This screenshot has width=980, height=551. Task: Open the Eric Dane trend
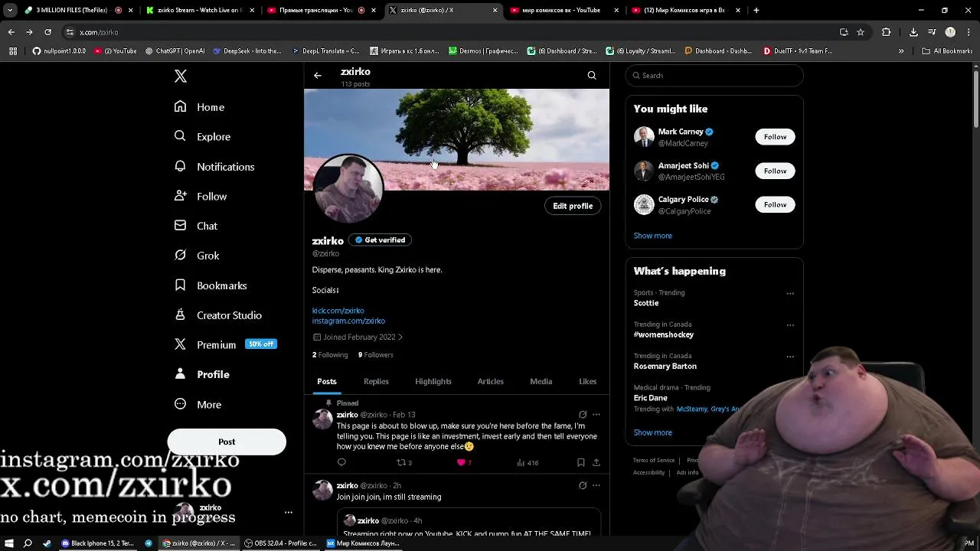pos(650,398)
